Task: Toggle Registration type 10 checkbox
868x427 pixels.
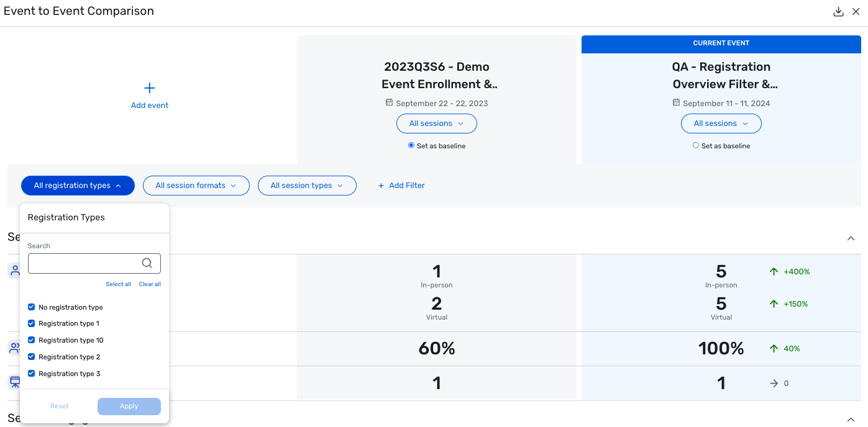Action: (31, 340)
